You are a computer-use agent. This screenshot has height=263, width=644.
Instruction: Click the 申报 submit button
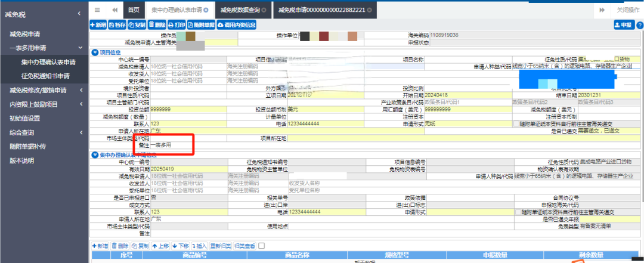(623, 24)
